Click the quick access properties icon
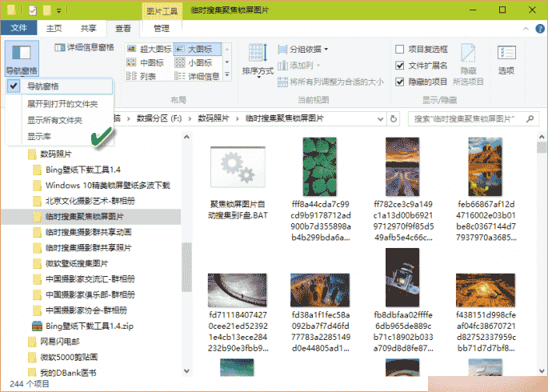Viewport: 548px width, 392px height. pos(33,10)
